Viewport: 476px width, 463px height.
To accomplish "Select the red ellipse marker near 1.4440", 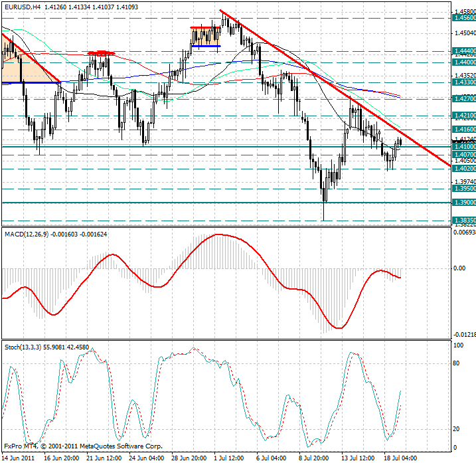I will coord(102,53).
